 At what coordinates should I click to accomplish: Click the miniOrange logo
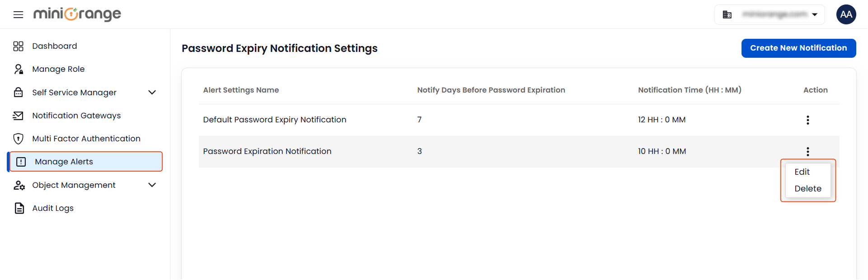(x=77, y=14)
